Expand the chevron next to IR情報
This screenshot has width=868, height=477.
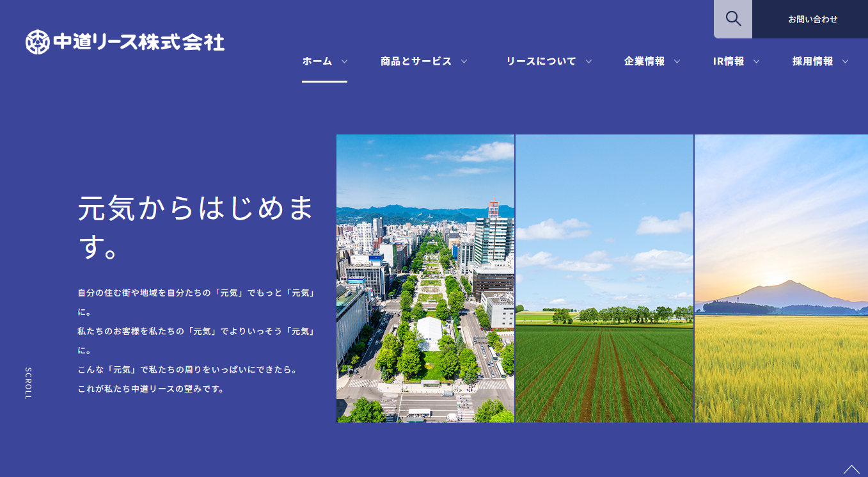coord(756,61)
